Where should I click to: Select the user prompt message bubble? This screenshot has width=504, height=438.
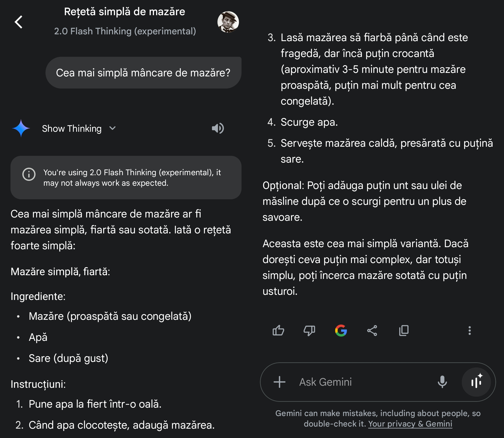(x=143, y=73)
